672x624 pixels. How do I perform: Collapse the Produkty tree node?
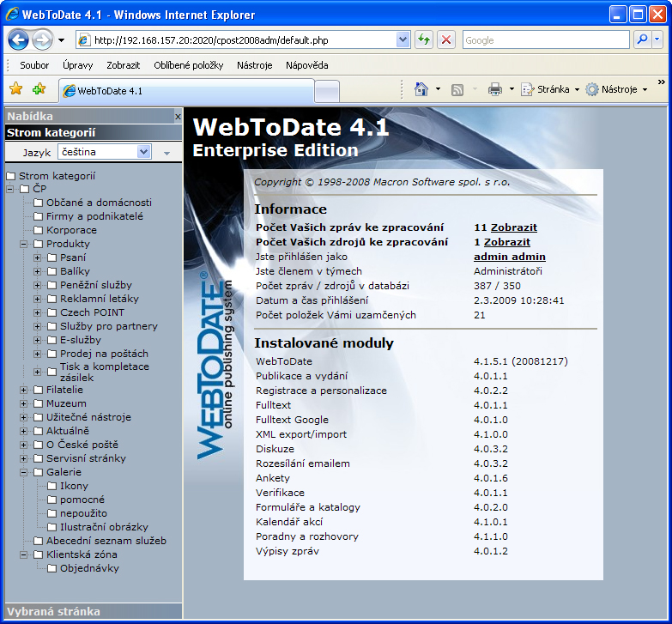click(x=24, y=244)
